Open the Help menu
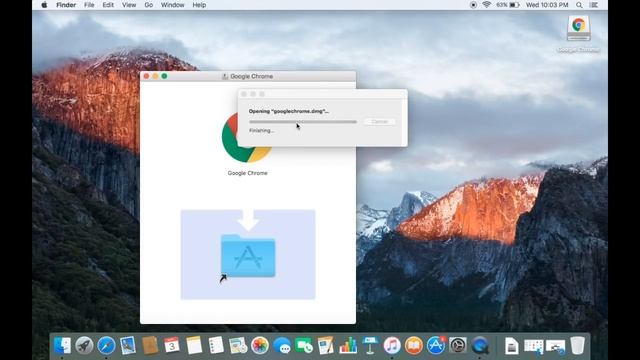The width and height of the screenshot is (640, 360). [x=199, y=5]
